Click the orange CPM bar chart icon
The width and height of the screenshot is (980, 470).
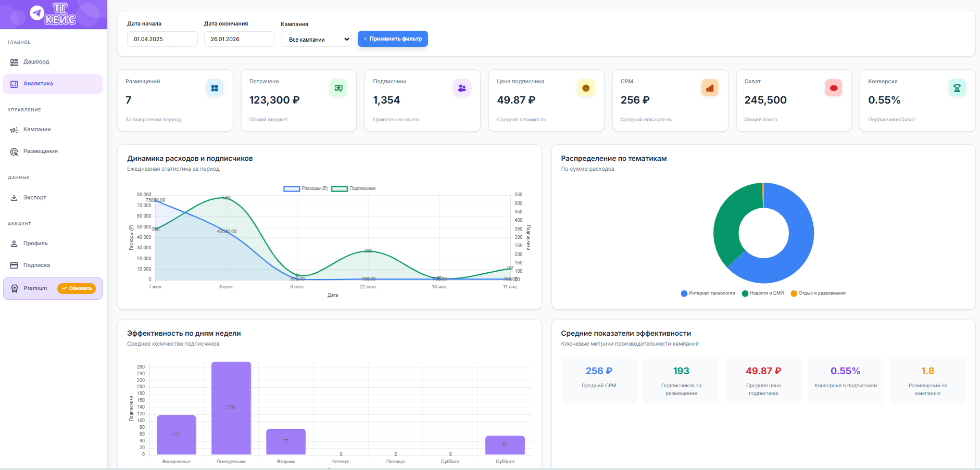coord(710,88)
